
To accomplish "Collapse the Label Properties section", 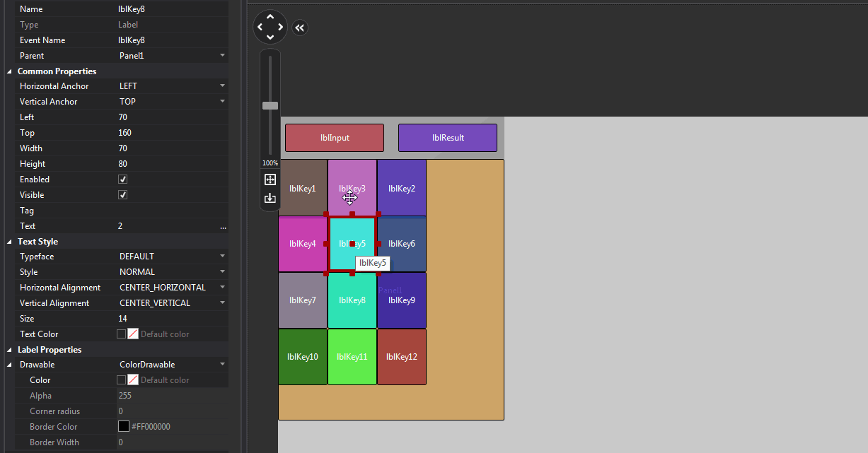I will pos(9,350).
